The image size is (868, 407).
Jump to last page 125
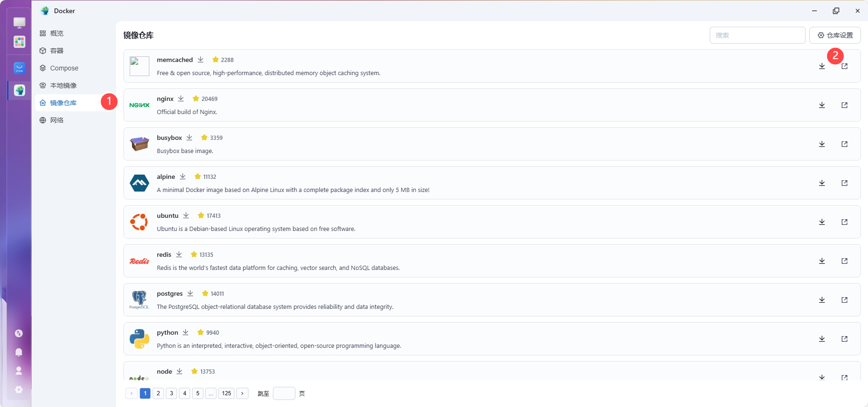pos(227,393)
